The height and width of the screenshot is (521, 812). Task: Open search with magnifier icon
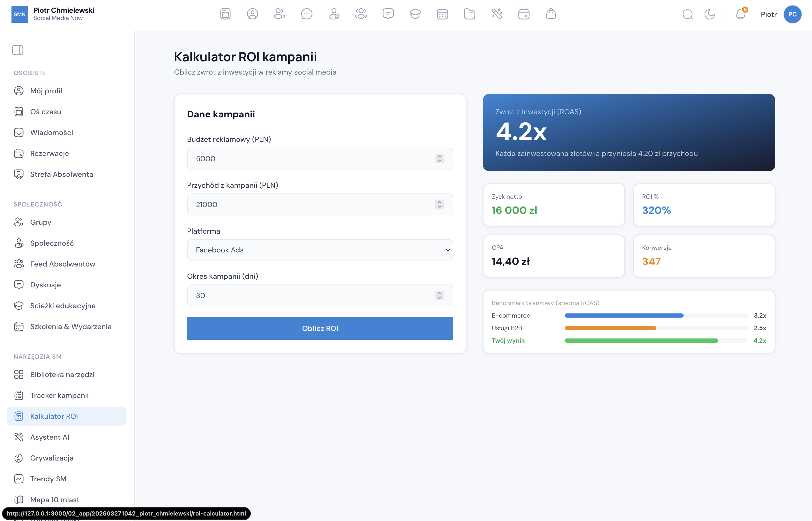(688, 15)
